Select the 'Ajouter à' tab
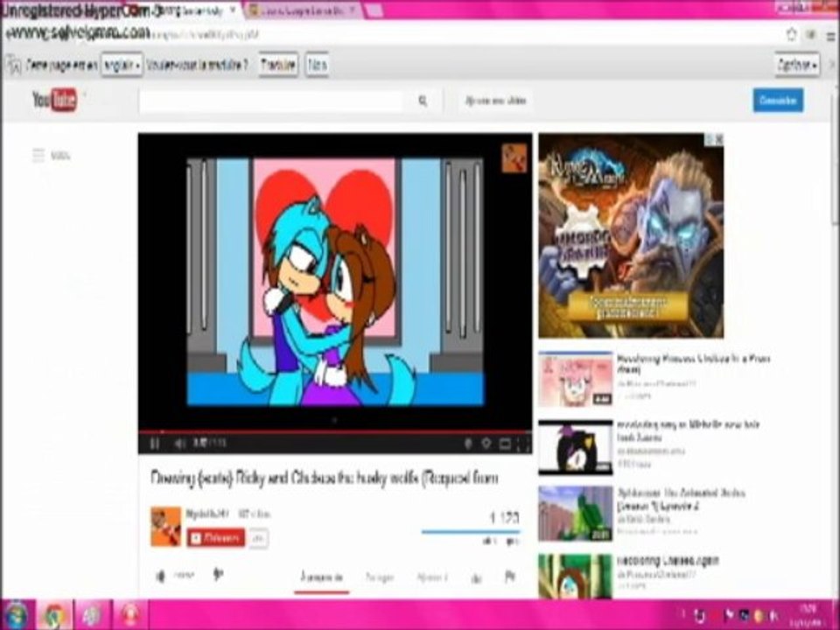The width and height of the screenshot is (840, 630). pos(432,577)
